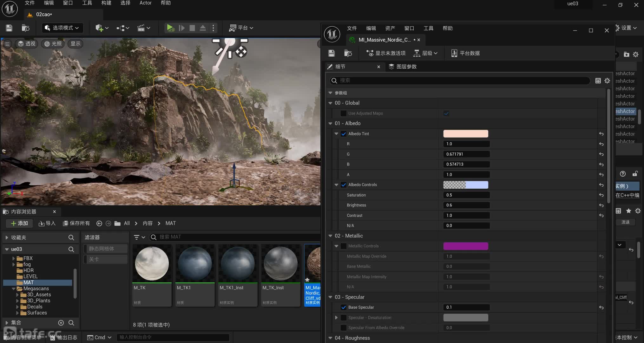Search the 收藏夹 favorites icon
This screenshot has width=644, height=343.
(x=71, y=238)
